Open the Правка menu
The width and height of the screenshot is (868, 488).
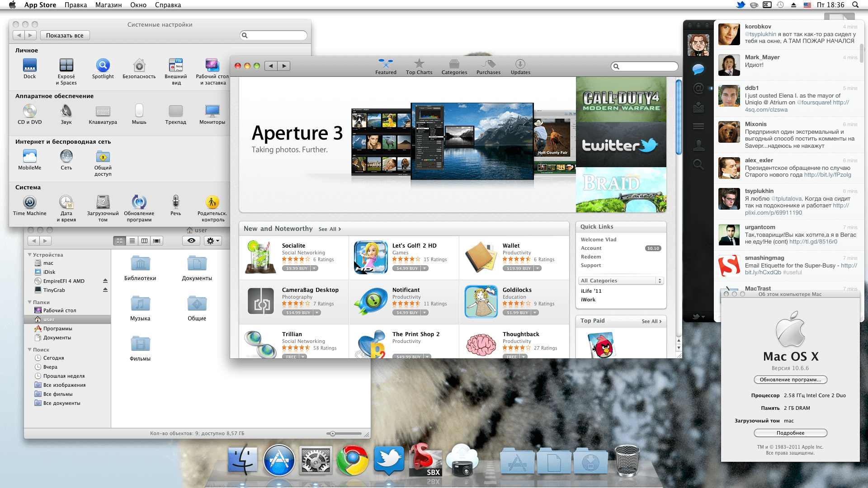[x=75, y=5]
